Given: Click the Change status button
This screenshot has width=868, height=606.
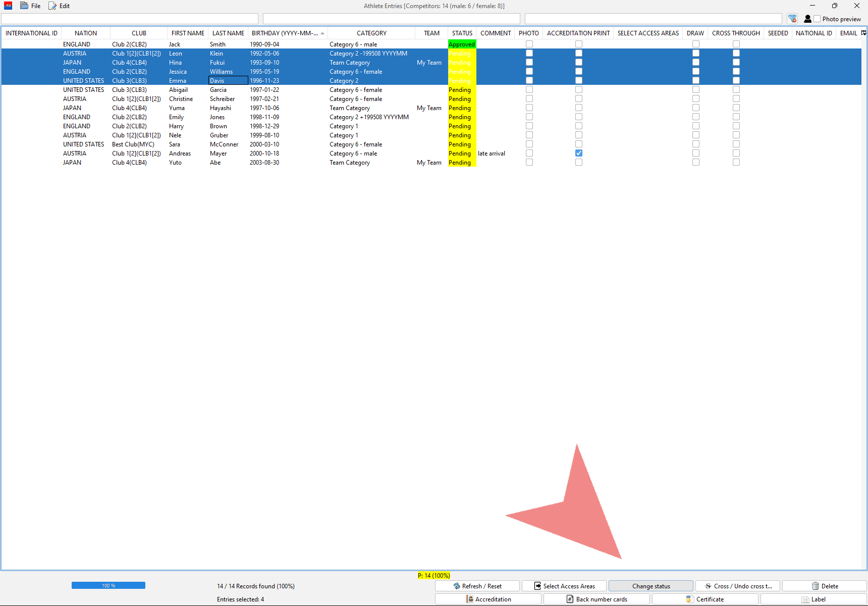Looking at the screenshot, I should pos(651,586).
